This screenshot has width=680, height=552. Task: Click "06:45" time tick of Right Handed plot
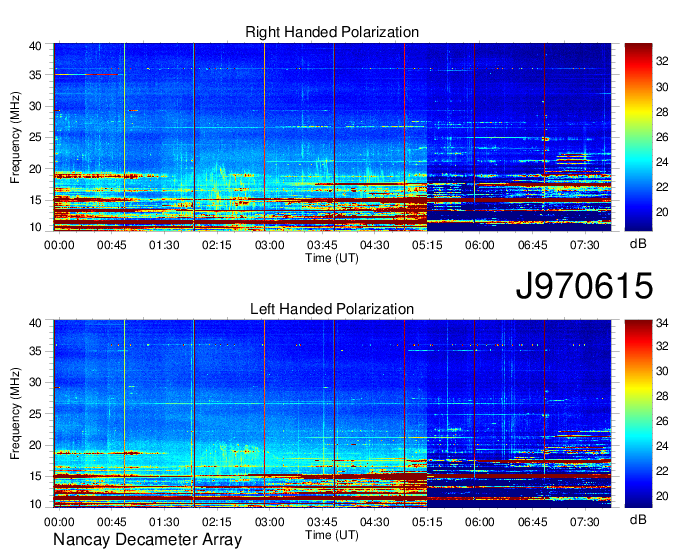coord(533,245)
